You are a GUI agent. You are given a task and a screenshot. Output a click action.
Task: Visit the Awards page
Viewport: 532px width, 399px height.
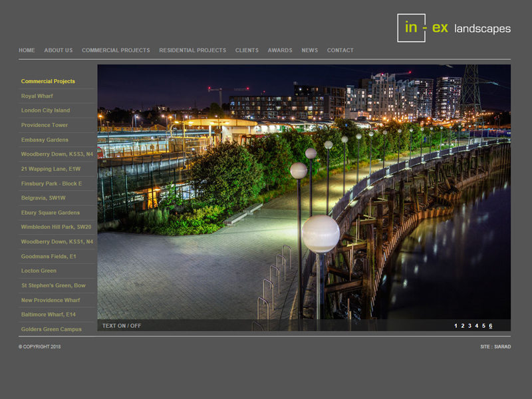(280, 51)
